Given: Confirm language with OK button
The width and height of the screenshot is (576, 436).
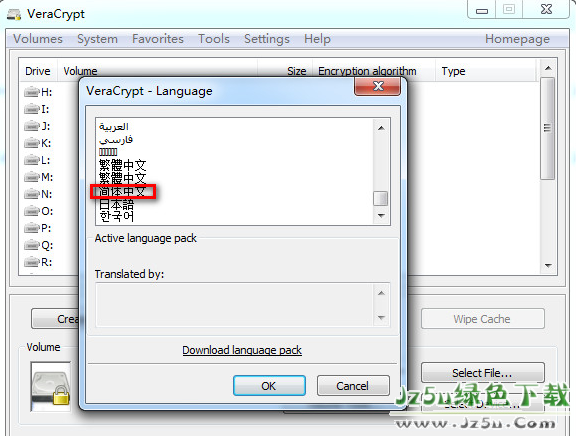Looking at the screenshot, I should [269, 386].
